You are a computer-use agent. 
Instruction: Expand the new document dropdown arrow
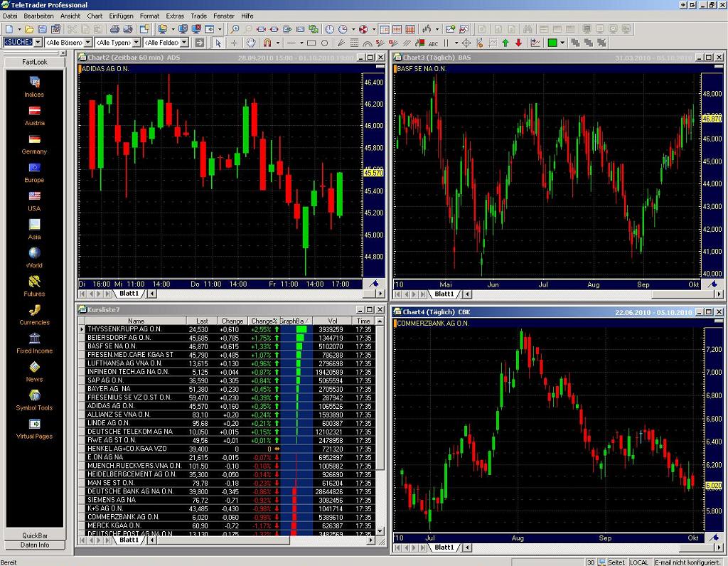pos(19,29)
